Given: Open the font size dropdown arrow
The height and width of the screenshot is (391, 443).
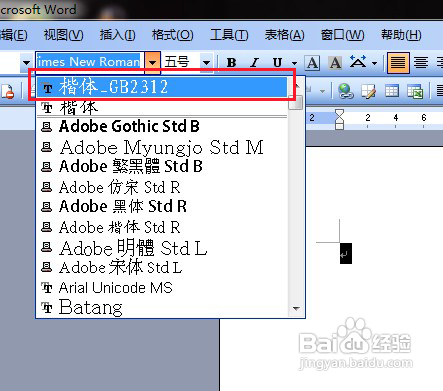Looking at the screenshot, I should click(206, 62).
